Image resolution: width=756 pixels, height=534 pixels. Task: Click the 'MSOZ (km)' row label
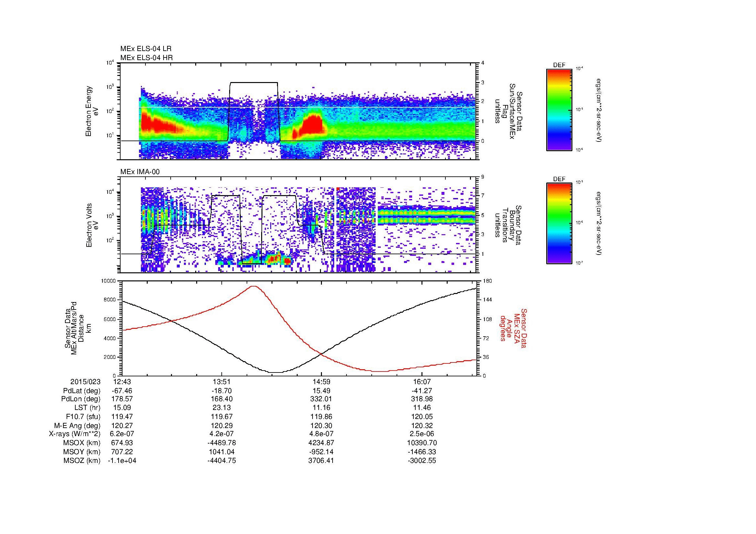point(82,461)
